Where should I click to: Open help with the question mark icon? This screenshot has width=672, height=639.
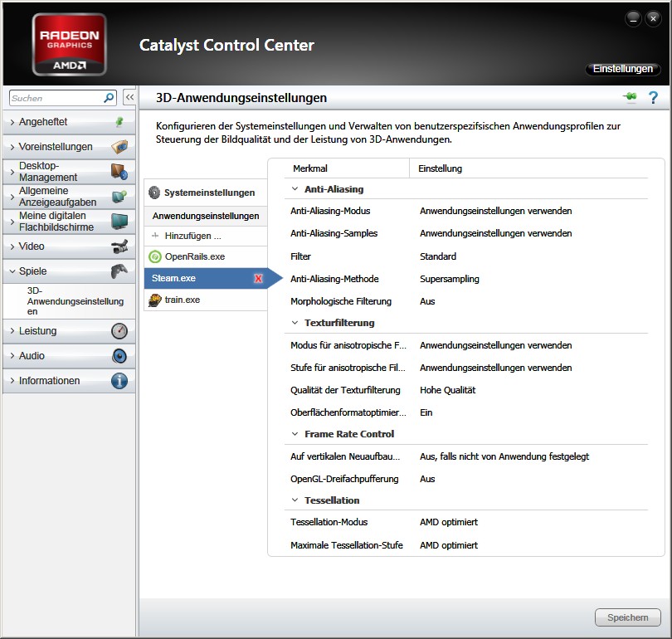(653, 97)
